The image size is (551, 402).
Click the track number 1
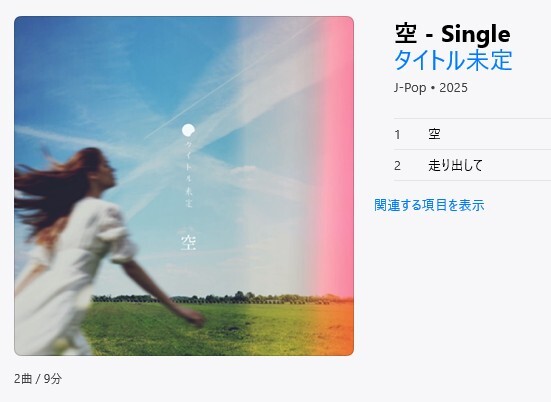pyautogui.click(x=397, y=135)
